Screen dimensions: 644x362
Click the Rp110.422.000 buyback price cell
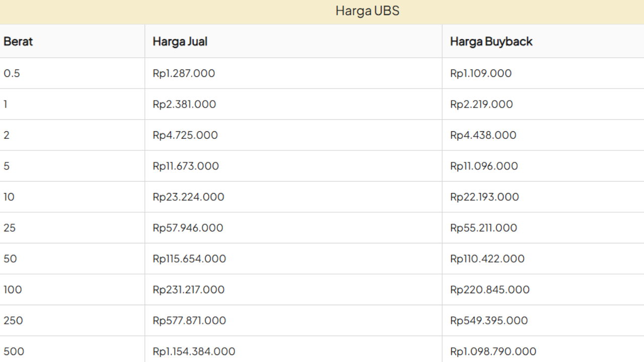487,259
